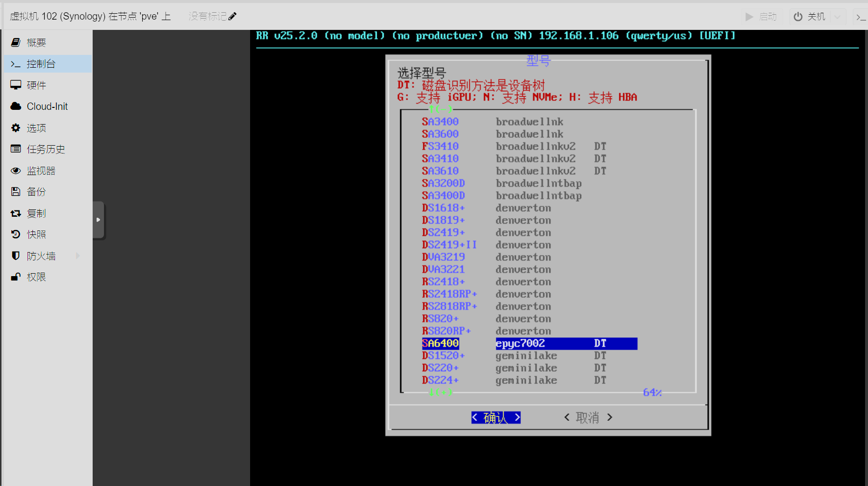Select the RS2418+ model row
The image size is (868, 486).
530,281
